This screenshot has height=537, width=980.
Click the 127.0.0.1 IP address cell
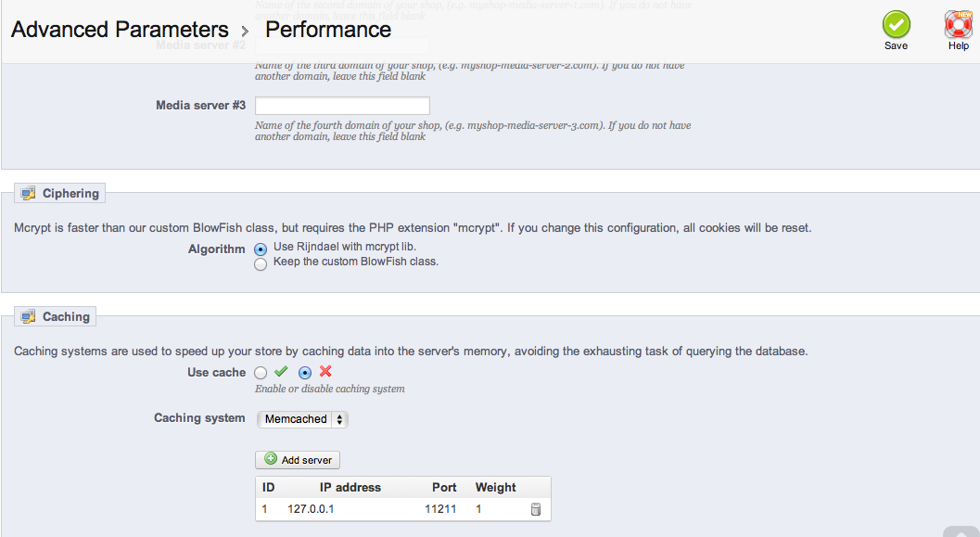click(311, 509)
